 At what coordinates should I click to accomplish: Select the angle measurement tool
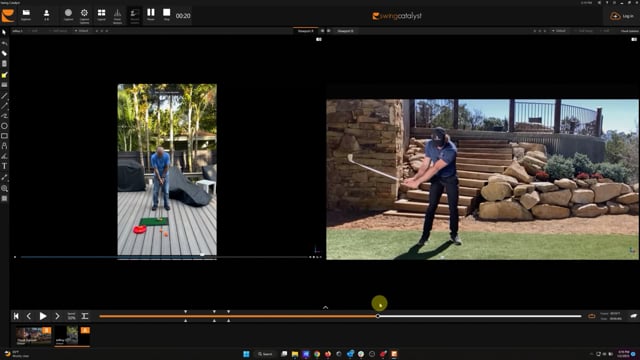[x=4, y=156]
